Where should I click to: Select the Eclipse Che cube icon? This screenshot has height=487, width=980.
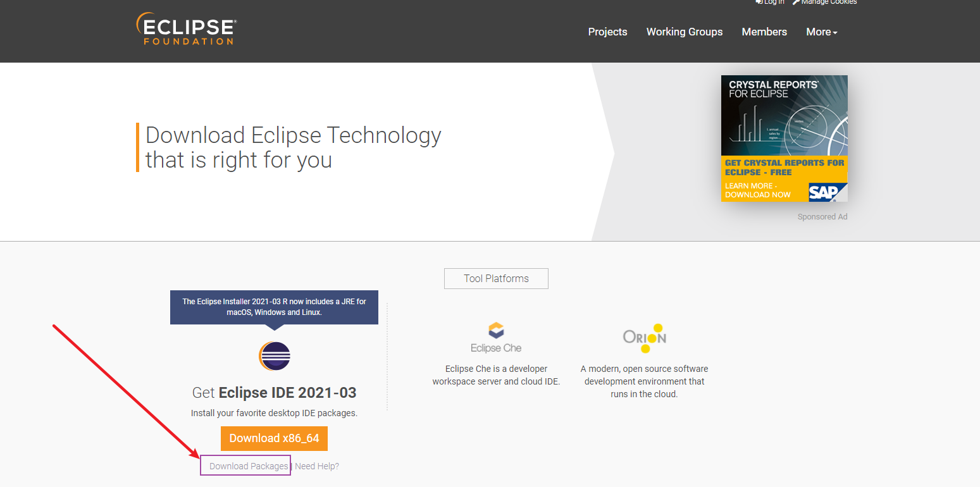pyautogui.click(x=496, y=331)
